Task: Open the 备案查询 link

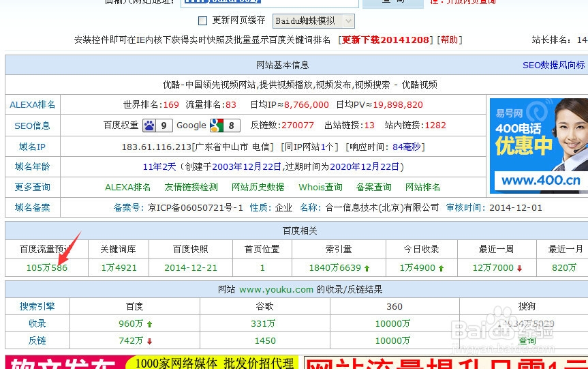Action: pyautogui.click(x=373, y=187)
